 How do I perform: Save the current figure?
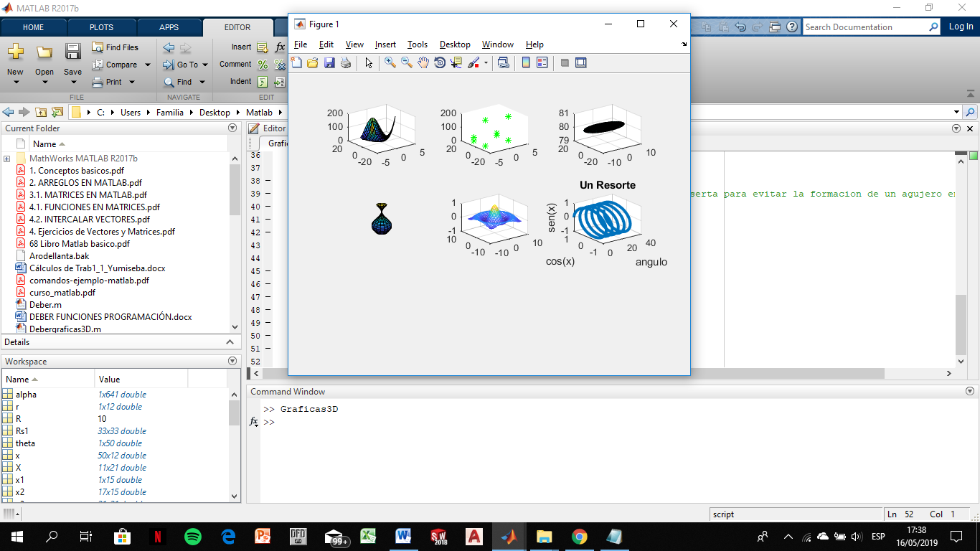click(x=329, y=62)
